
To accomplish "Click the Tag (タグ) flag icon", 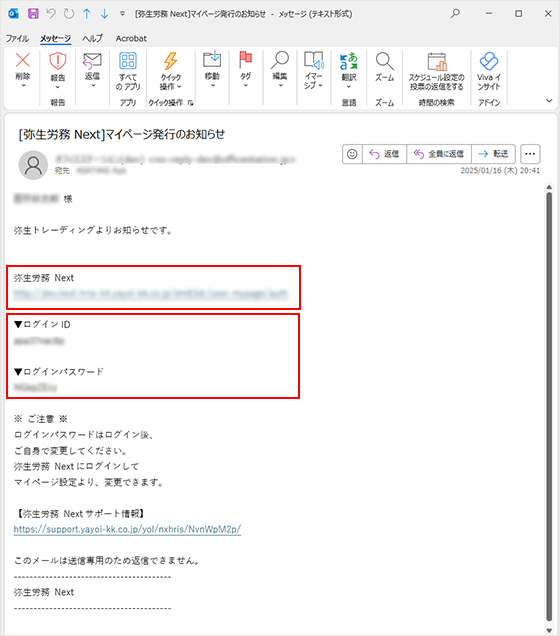I will point(245,59).
